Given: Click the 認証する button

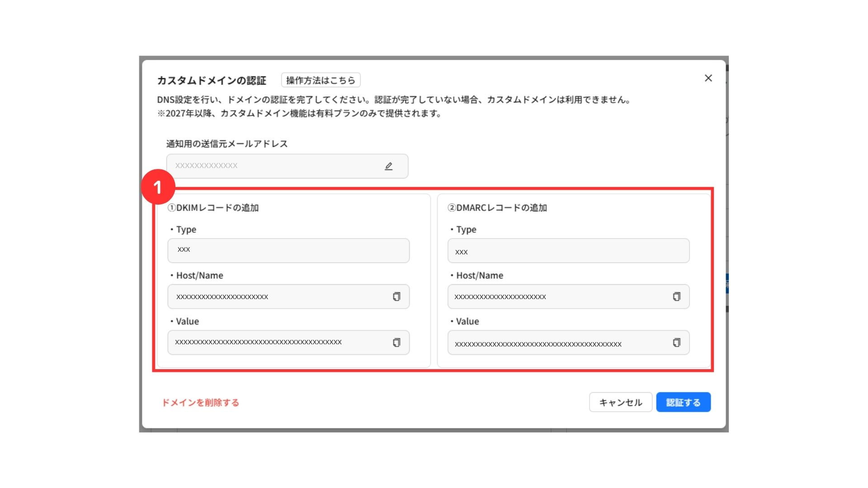Looking at the screenshot, I should coord(683,402).
